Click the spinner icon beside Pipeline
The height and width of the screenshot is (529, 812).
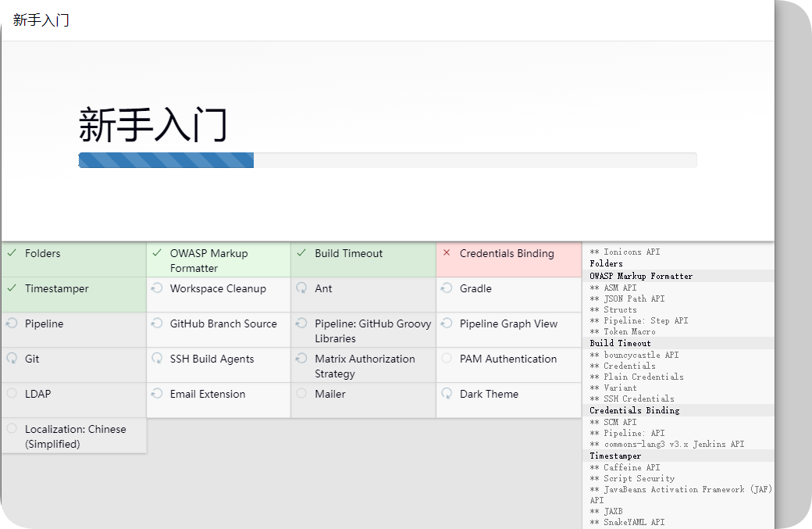[12, 323]
